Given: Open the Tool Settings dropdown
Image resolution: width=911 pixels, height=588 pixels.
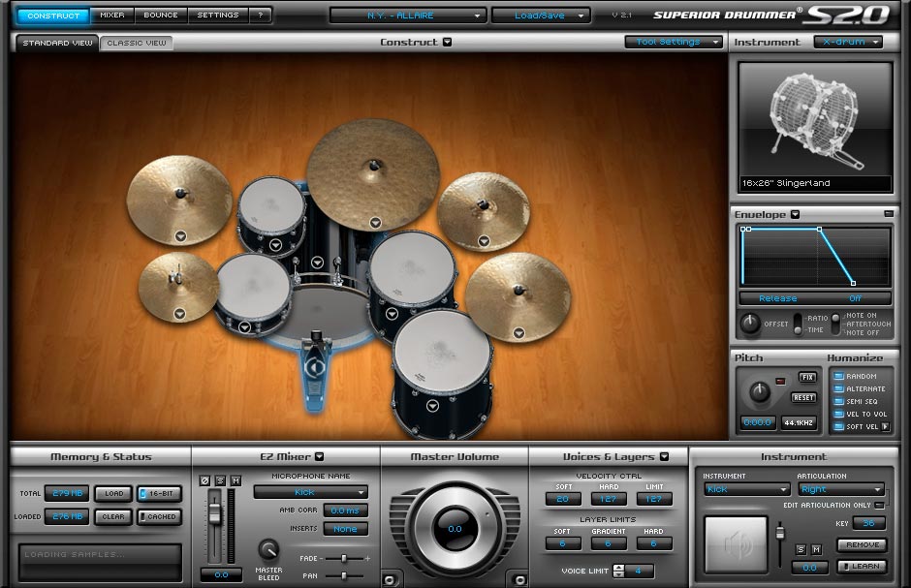Looking at the screenshot, I should (674, 42).
